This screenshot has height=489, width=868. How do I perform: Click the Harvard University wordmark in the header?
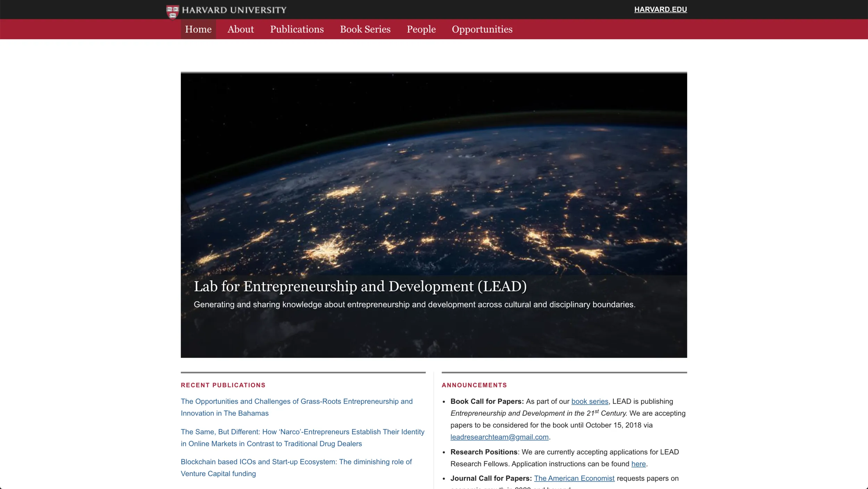coord(234,10)
